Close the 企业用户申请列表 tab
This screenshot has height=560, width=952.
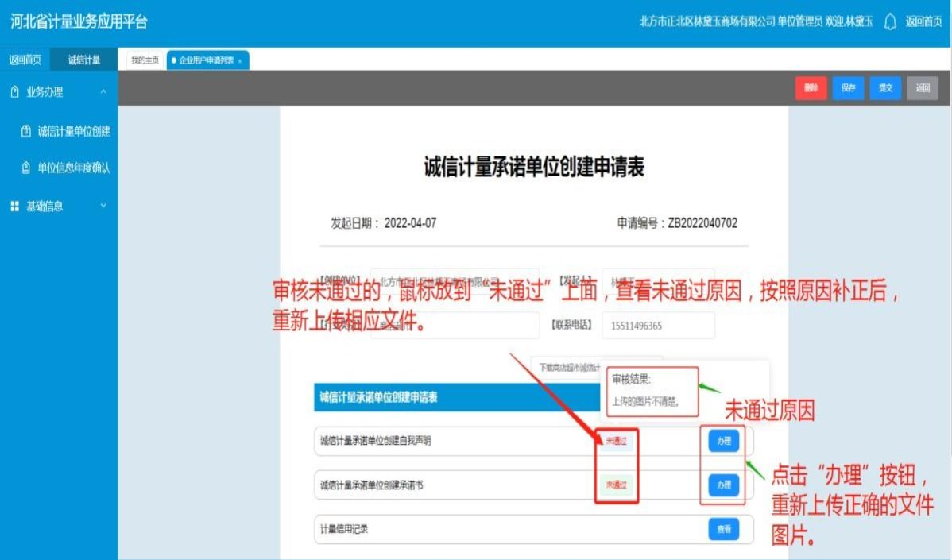point(240,61)
